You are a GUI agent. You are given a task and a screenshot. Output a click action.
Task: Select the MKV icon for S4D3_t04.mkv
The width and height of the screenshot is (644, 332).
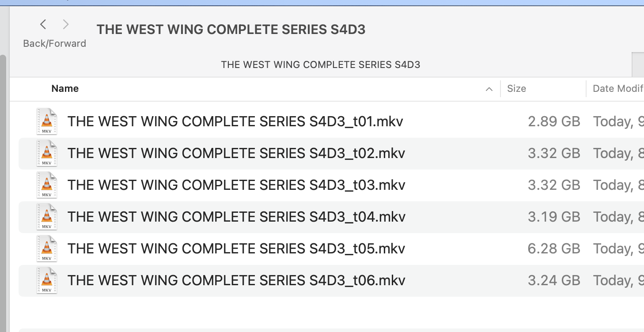coord(47,217)
